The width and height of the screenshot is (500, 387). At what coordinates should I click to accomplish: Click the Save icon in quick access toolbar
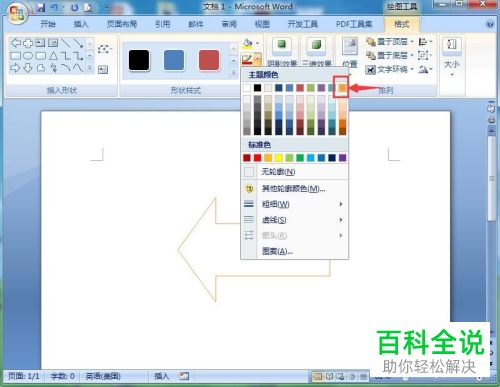41,7
